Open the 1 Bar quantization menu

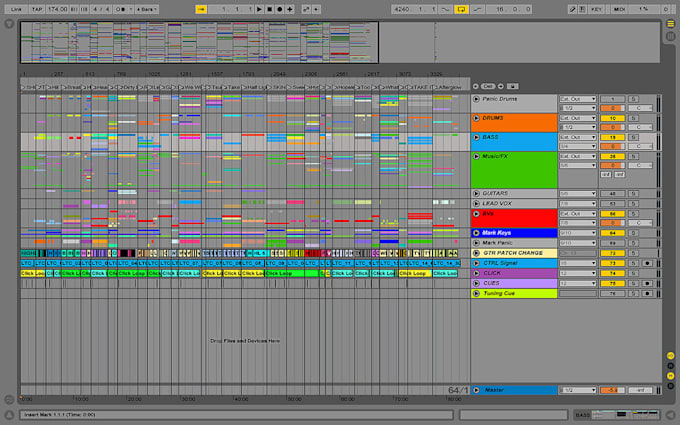coord(147,9)
